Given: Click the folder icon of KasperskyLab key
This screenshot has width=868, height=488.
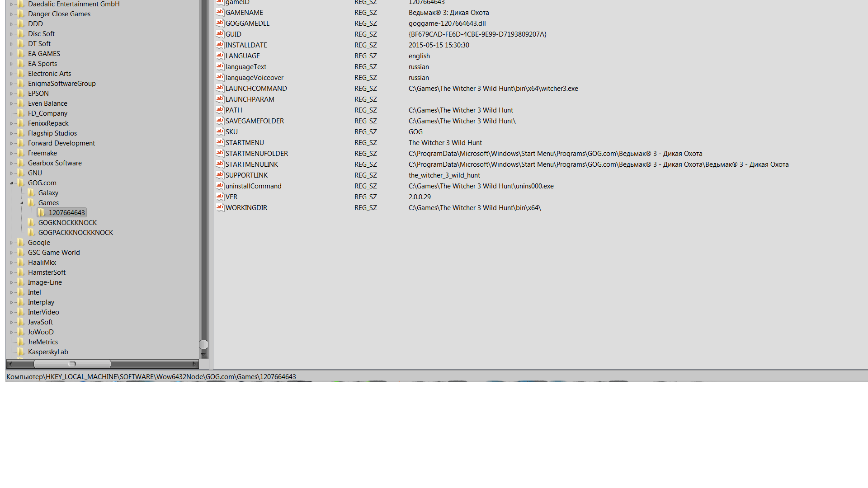Looking at the screenshot, I should tap(21, 352).
